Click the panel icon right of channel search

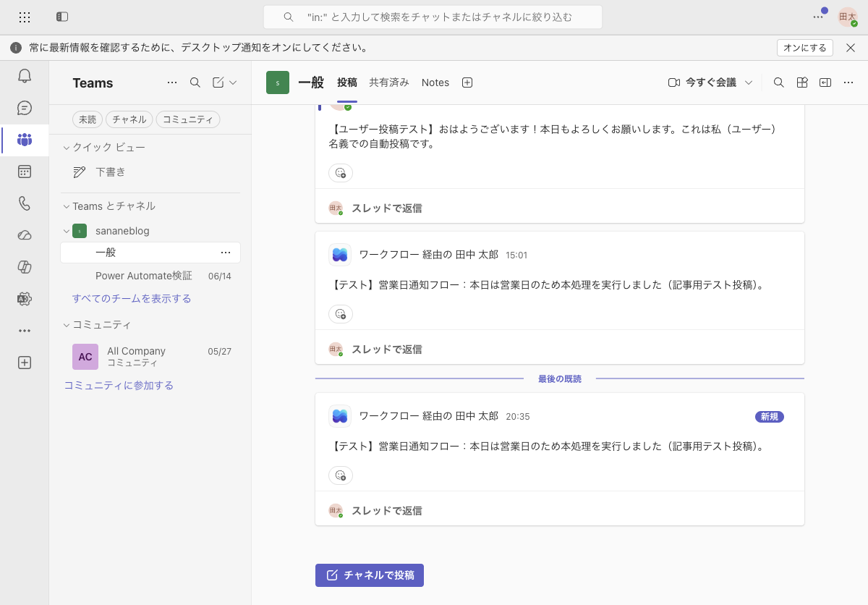(801, 82)
